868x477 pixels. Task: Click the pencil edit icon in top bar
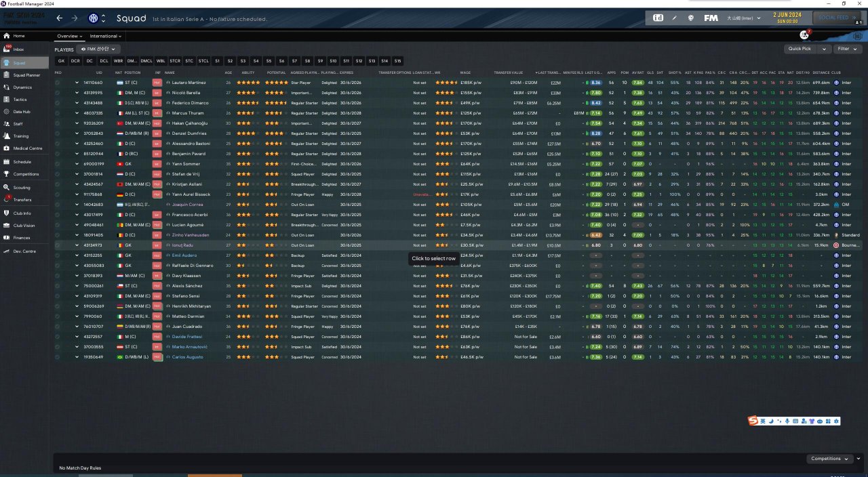(x=674, y=18)
